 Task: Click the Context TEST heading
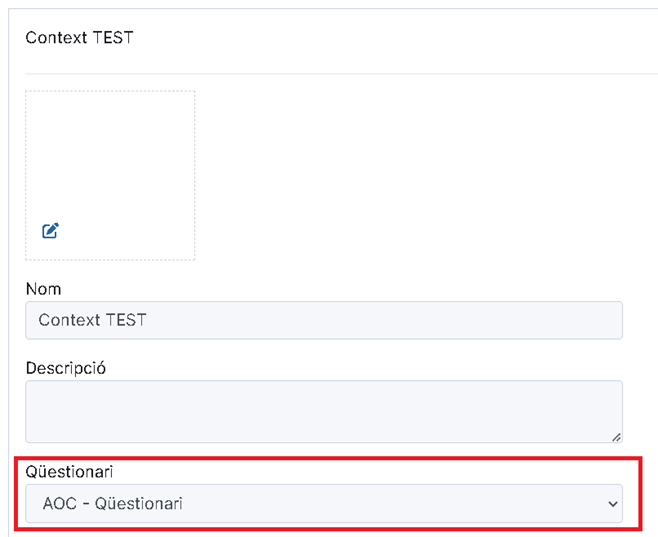click(x=79, y=38)
